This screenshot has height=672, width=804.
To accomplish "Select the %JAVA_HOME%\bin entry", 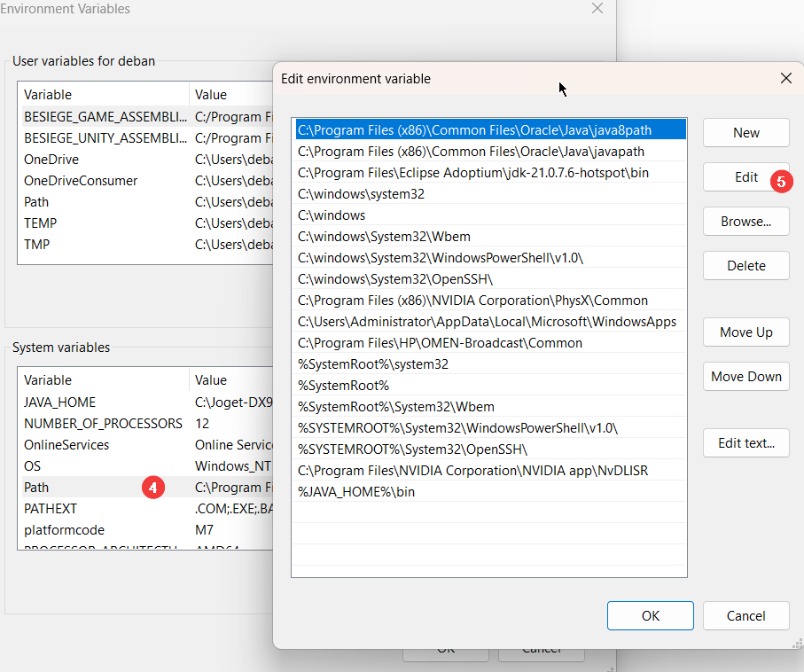I will (491, 492).
